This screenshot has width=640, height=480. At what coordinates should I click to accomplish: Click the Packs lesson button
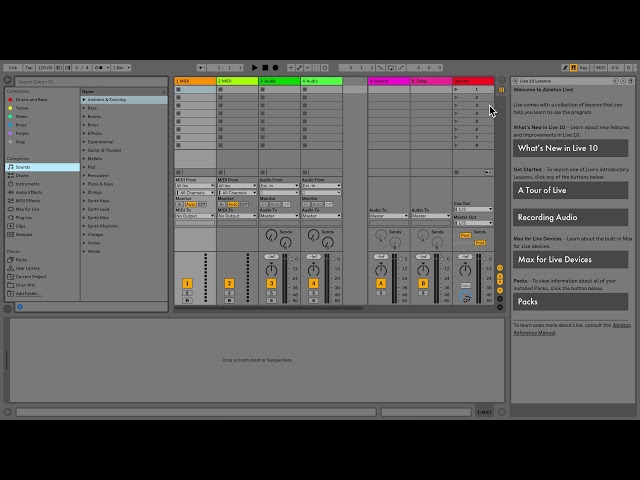[570, 302]
